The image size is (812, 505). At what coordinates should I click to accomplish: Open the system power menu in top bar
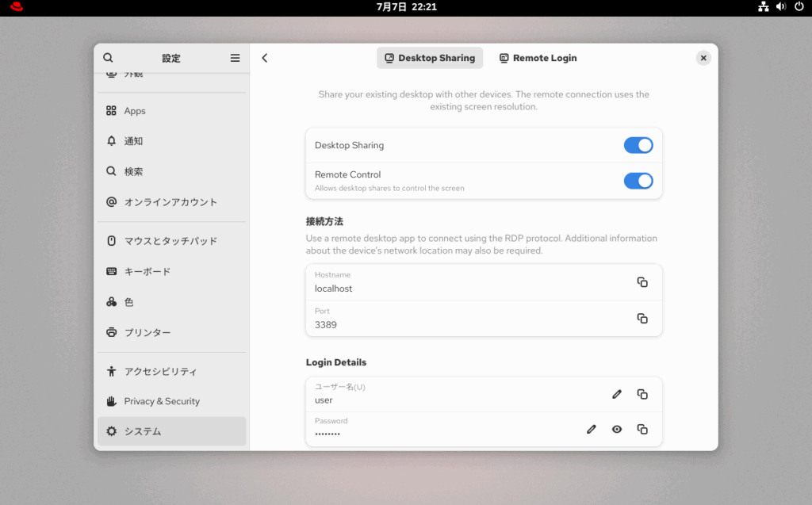pyautogui.click(x=799, y=7)
